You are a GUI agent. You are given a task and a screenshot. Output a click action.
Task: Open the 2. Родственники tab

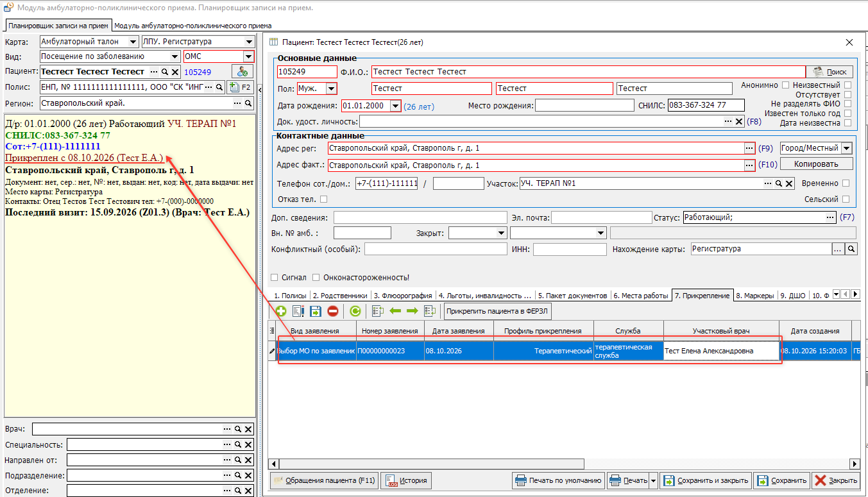coord(341,296)
